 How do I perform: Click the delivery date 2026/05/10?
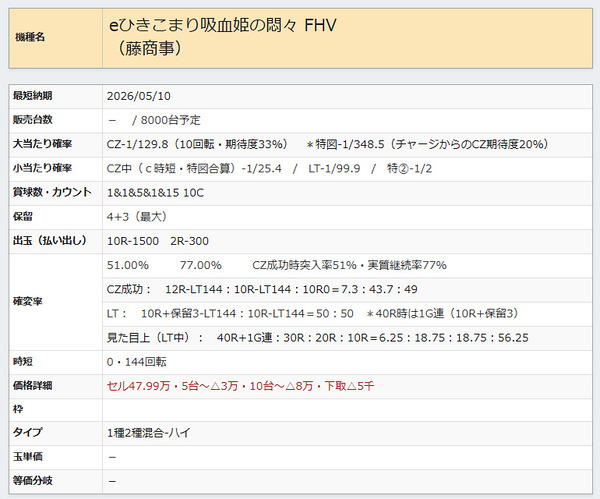[139, 96]
